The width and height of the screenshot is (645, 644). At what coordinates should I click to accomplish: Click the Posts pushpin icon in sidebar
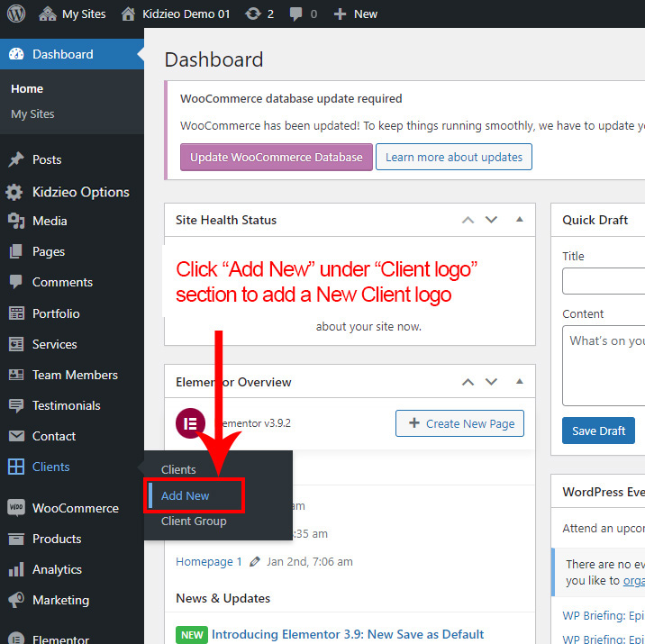click(16, 159)
